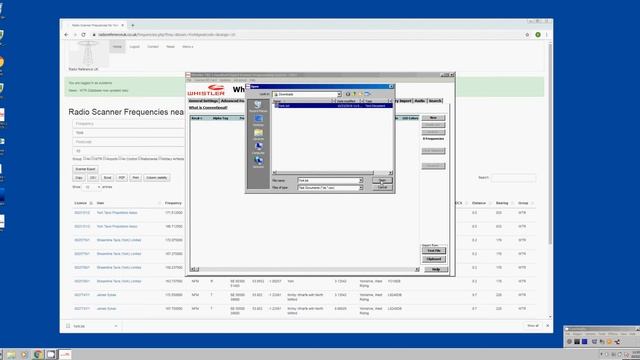The height and width of the screenshot is (360, 640).
Task: Click Show all in downloads bar
Action: (x=533, y=326)
